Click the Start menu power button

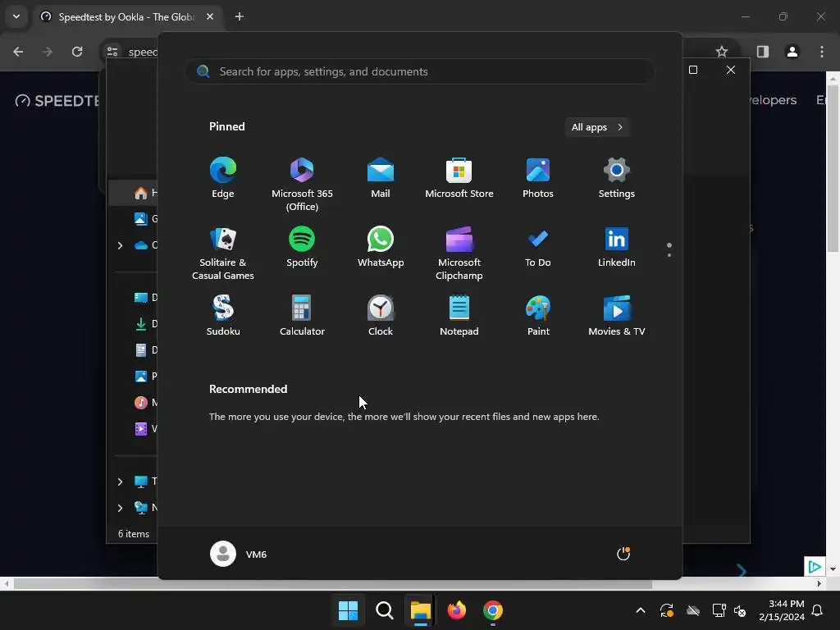click(x=623, y=554)
